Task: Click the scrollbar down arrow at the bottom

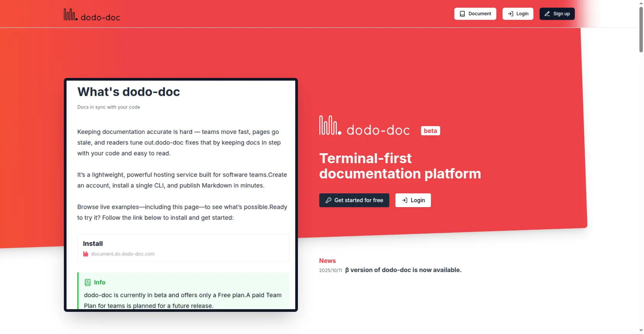Action: pyautogui.click(x=641, y=331)
